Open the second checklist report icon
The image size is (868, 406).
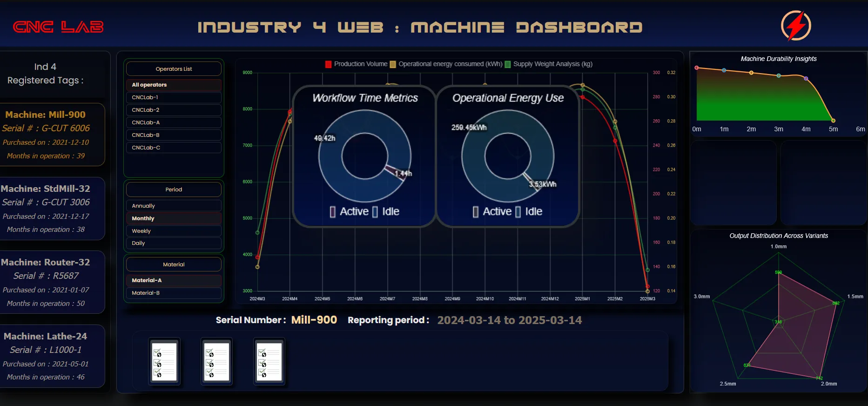[217, 362]
